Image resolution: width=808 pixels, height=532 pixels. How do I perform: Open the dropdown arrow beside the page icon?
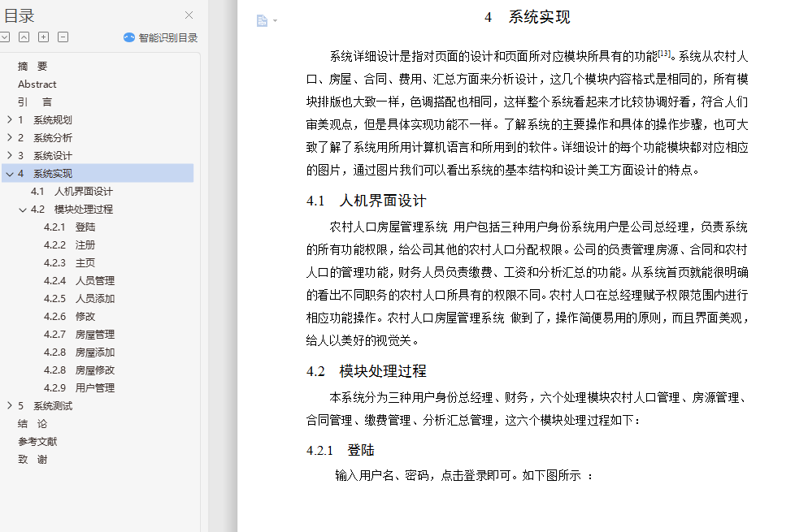[x=276, y=21]
